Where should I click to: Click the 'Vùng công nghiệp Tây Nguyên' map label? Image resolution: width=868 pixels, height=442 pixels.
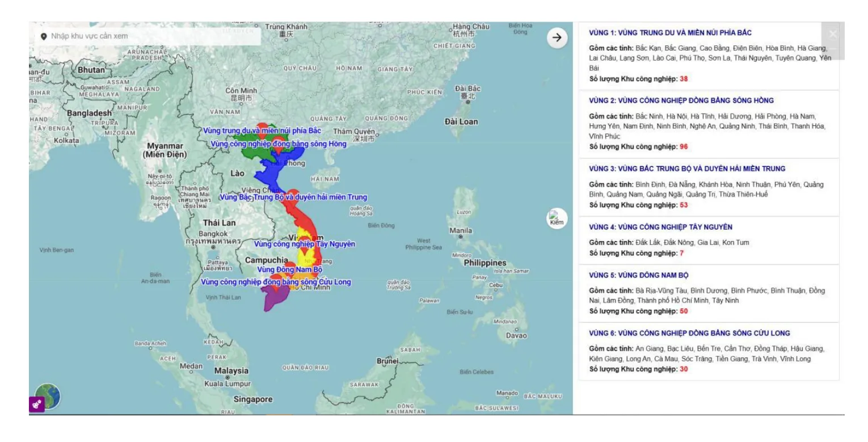pyautogui.click(x=305, y=244)
